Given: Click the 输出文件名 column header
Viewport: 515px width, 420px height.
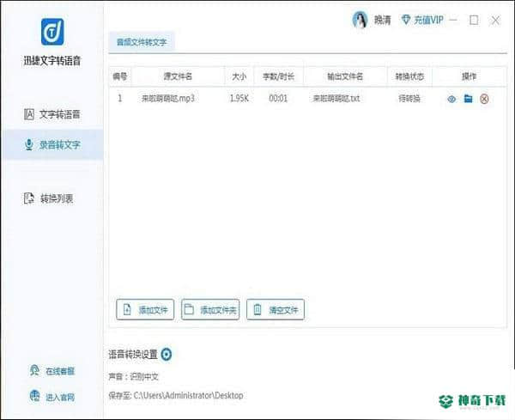Looking at the screenshot, I should click(345, 76).
